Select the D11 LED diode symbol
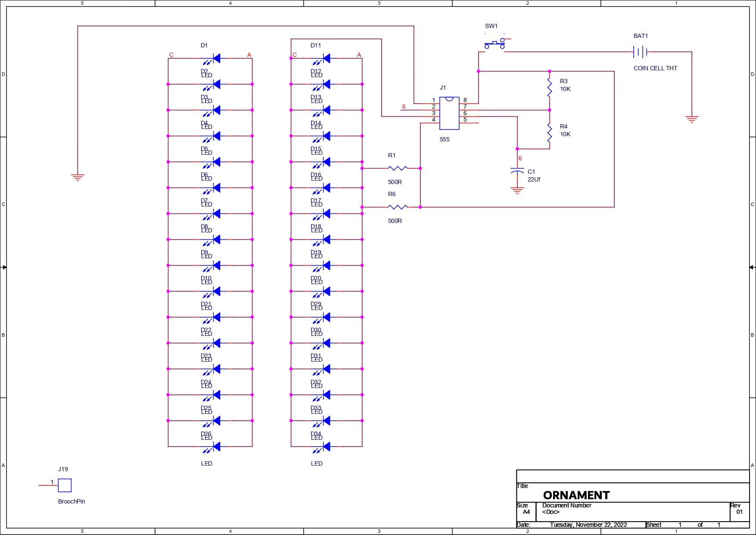Viewport: 756px width, 535px height. tap(321, 59)
